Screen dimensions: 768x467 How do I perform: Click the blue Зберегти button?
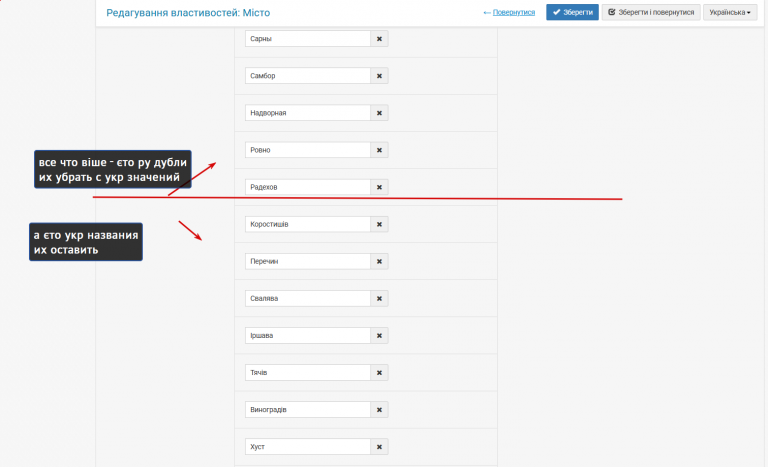(x=572, y=12)
